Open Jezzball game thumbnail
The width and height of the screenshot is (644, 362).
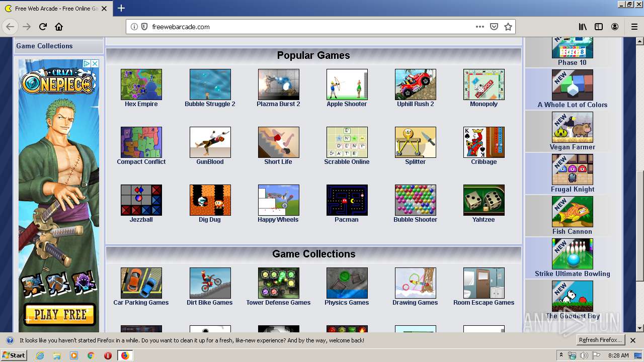coord(141,200)
